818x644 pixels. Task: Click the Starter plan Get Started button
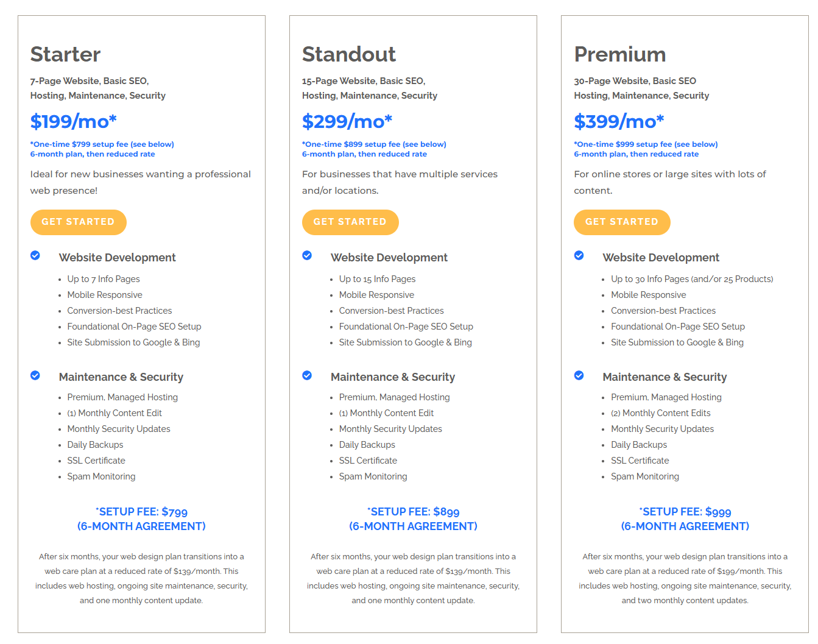(x=79, y=222)
